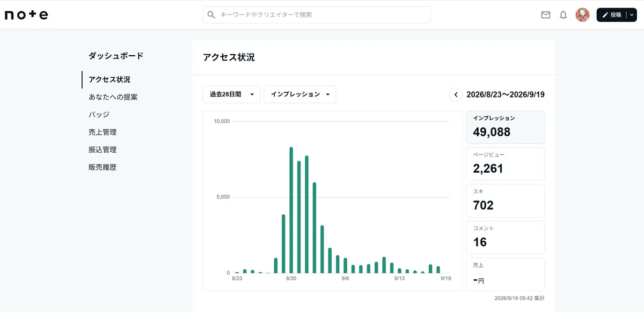Click the ダッシュボード sidebar heading
Image resolution: width=644 pixels, height=312 pixels.
[x=116, y=55]
